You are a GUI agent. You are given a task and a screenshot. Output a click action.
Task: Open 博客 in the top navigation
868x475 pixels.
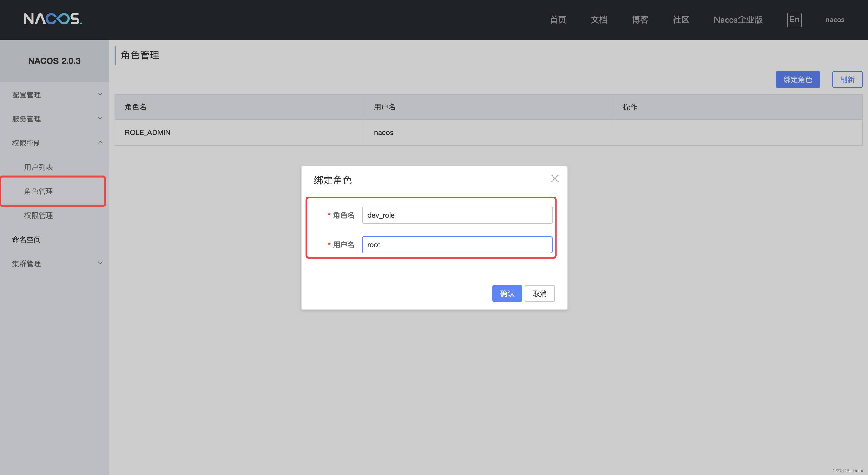[640, 20]
